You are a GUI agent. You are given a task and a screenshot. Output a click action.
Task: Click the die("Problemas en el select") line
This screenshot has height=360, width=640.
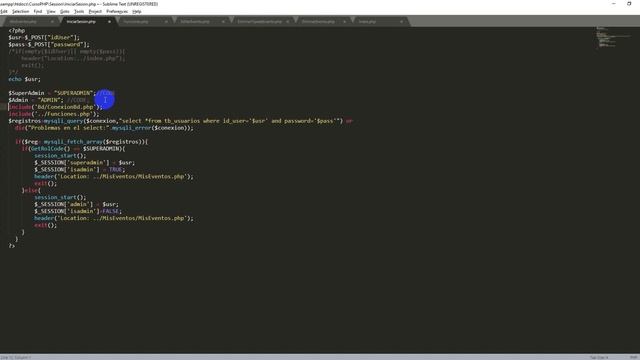pos(104,128)
